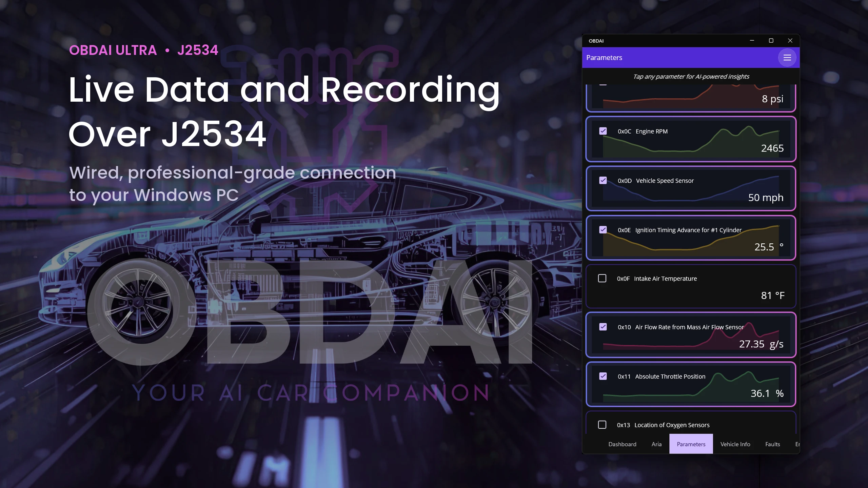Uncheck the Engine RPM checkbox

[x=603, y=131]
